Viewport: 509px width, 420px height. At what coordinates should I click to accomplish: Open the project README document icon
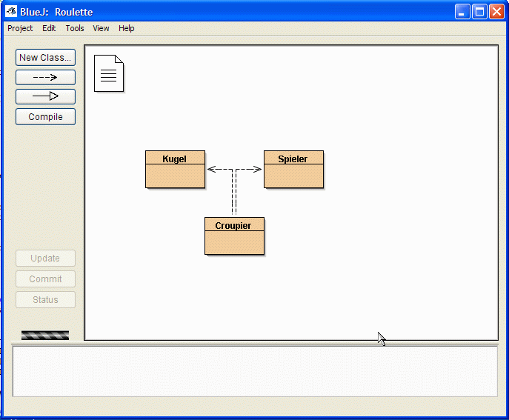click(108, 73)
